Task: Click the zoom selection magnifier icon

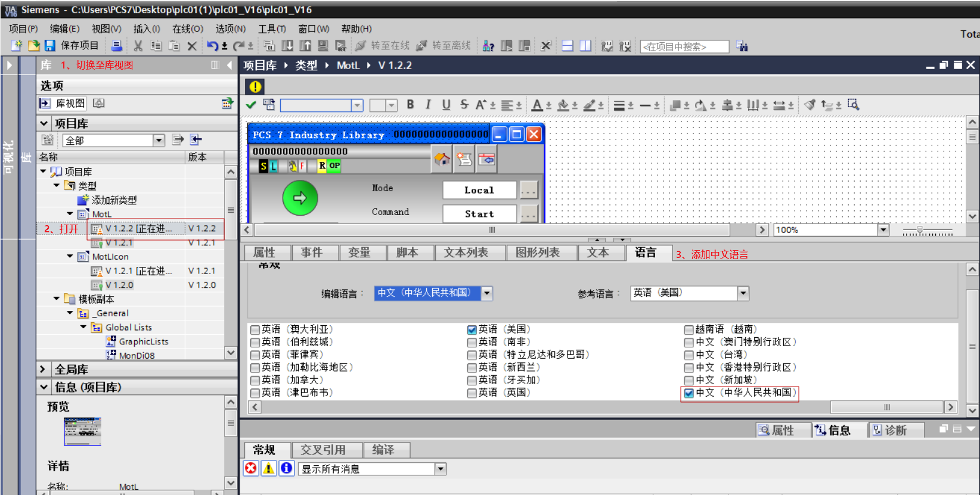Action: coord(854,105)
